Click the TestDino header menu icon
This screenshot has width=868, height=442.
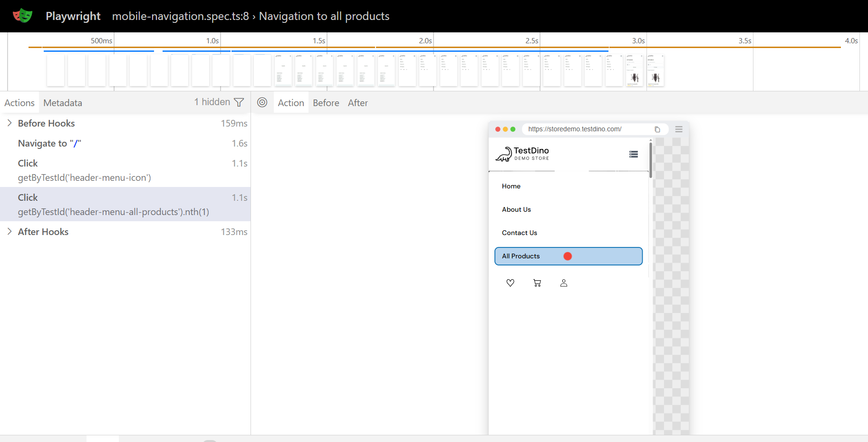pyautogui.click(x=633, y=154)
